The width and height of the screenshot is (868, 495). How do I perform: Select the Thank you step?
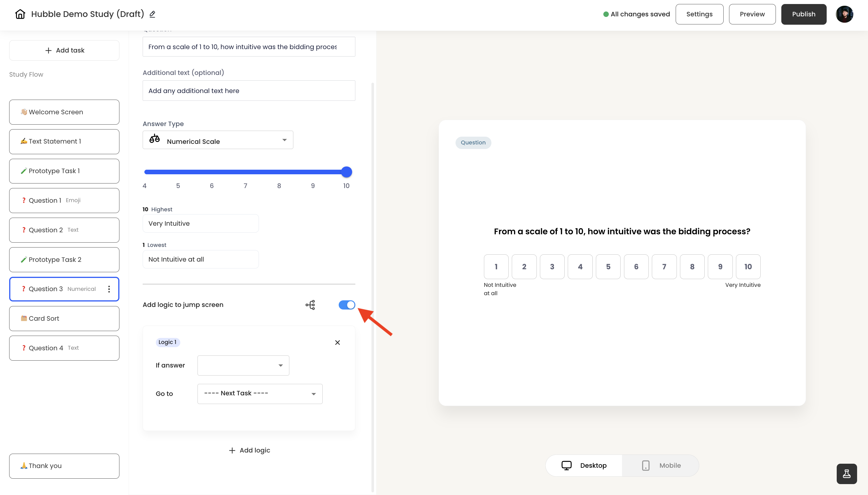coord(64,466)
